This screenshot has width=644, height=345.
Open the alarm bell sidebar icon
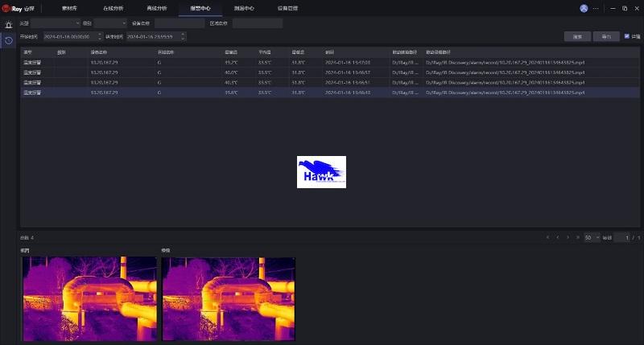9,25
